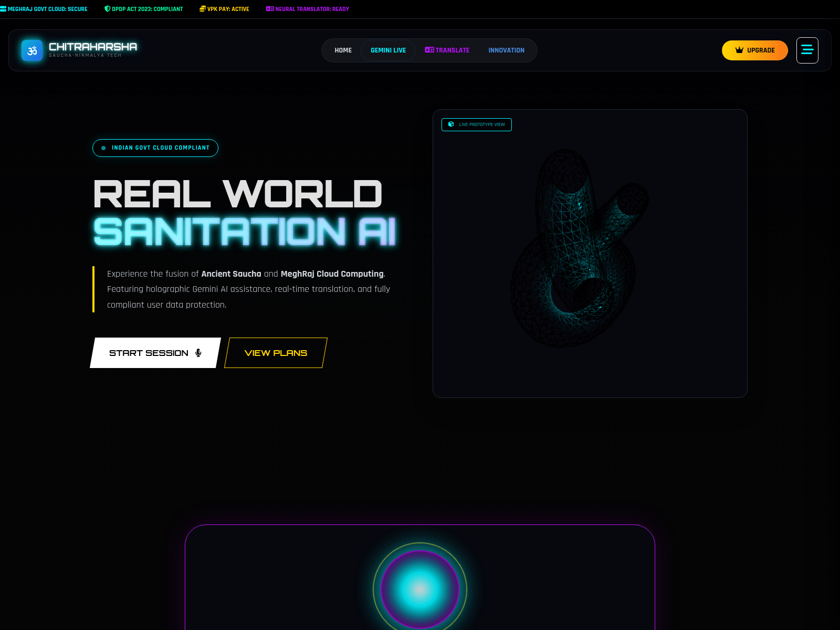This screenshot has height=630, width=840.
Task: Click the 'MeghRaj Cloud Computing' bold text
Action: pos(332,274)
